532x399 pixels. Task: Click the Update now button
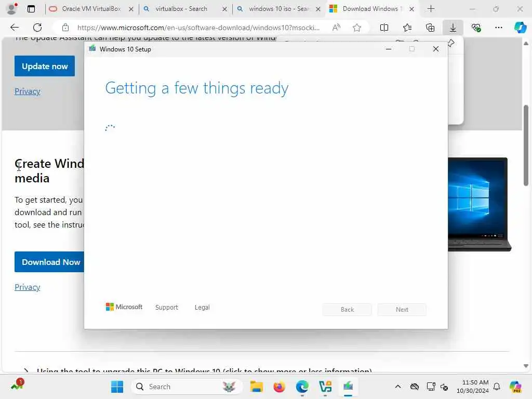pos(45,66)
